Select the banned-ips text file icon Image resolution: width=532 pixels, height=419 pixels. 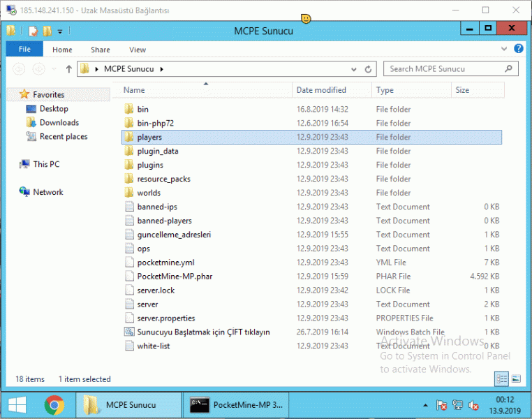coord(129,206)
